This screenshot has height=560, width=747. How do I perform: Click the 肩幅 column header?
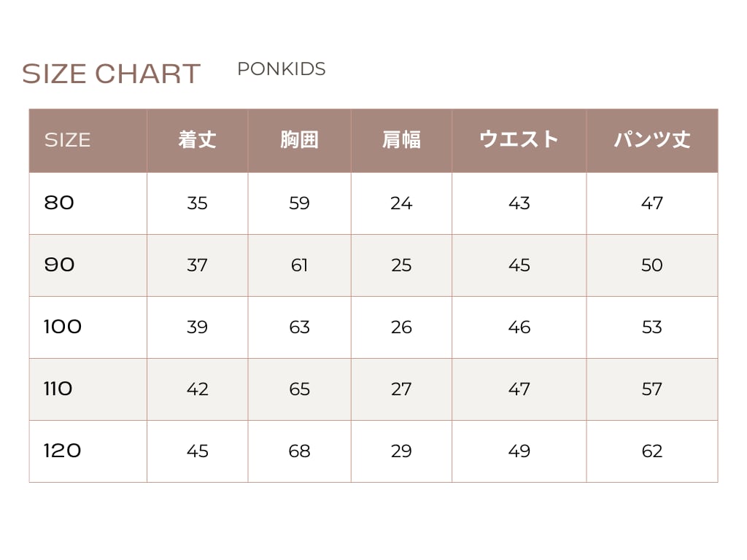[x=401, y=140]
